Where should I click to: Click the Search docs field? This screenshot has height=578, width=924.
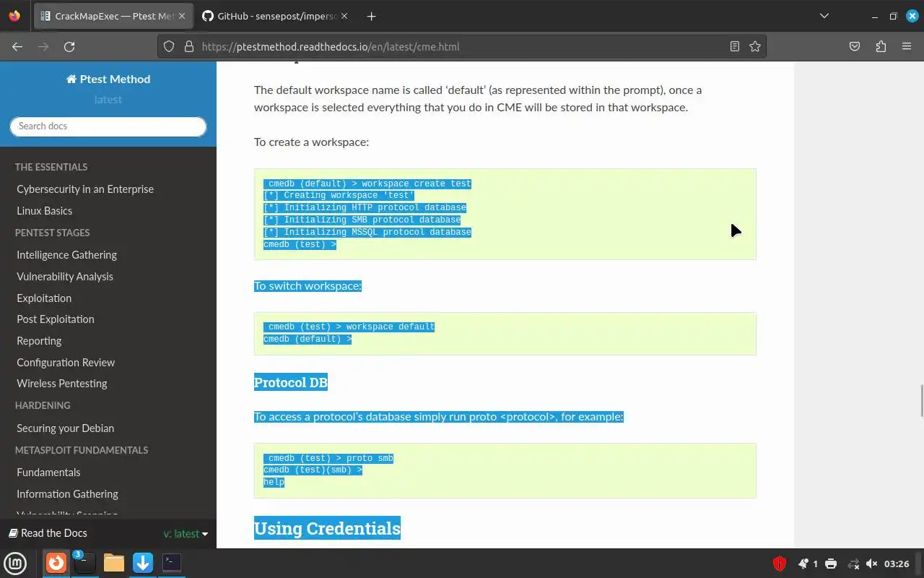pyautogui.click(x=108, y=126)
